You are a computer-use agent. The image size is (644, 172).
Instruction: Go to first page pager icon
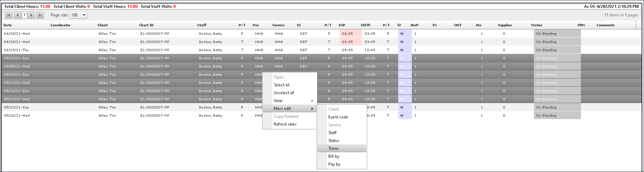(9, 15)
